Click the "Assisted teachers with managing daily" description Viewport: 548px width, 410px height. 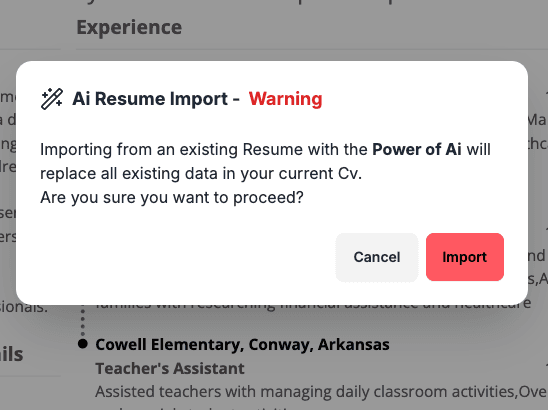point(213,392)
